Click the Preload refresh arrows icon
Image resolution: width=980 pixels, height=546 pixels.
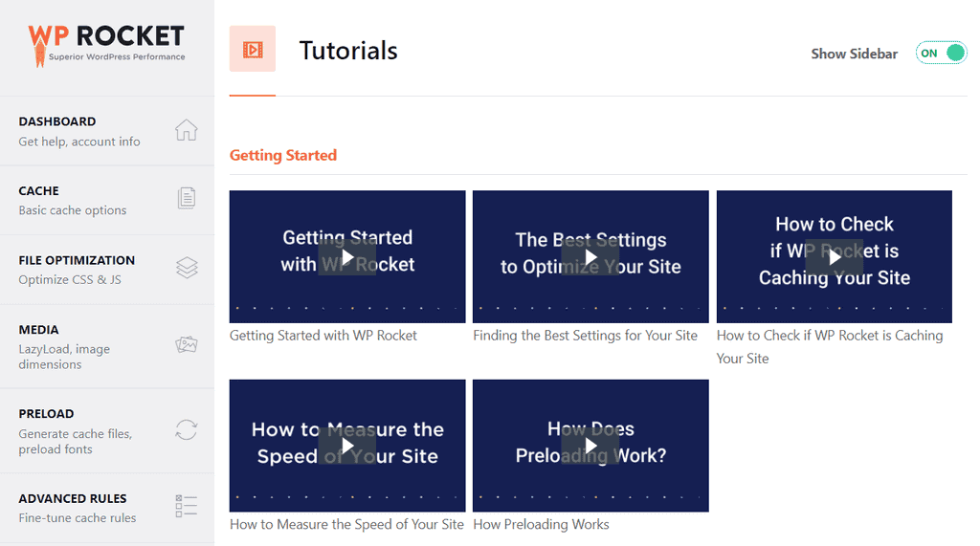187,429
